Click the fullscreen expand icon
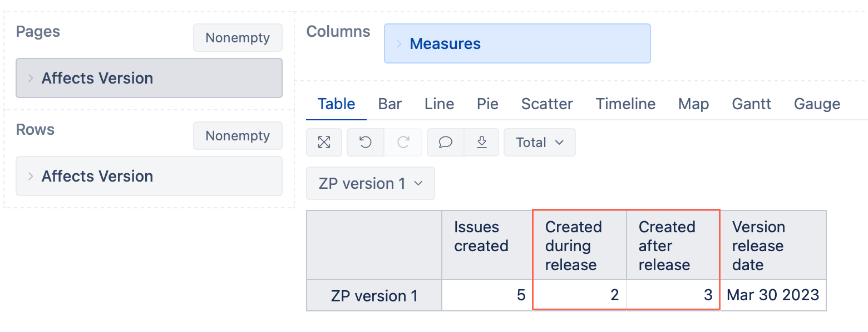 [x=324, y=143]
